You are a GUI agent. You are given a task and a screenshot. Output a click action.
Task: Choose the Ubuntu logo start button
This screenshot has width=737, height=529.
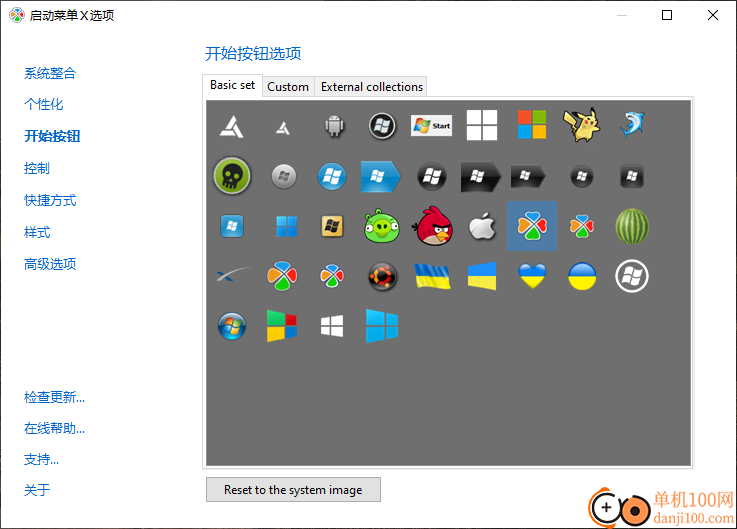[382, 276]
